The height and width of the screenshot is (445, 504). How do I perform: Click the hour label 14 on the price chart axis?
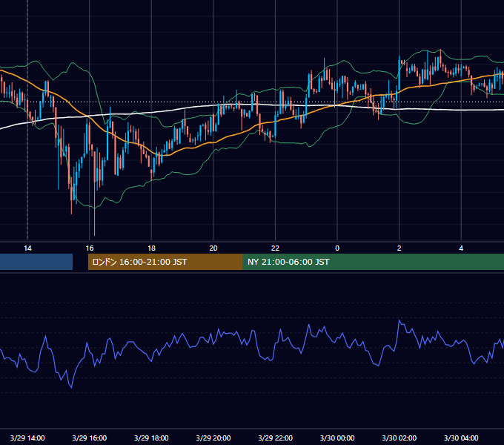pos(27,248)
